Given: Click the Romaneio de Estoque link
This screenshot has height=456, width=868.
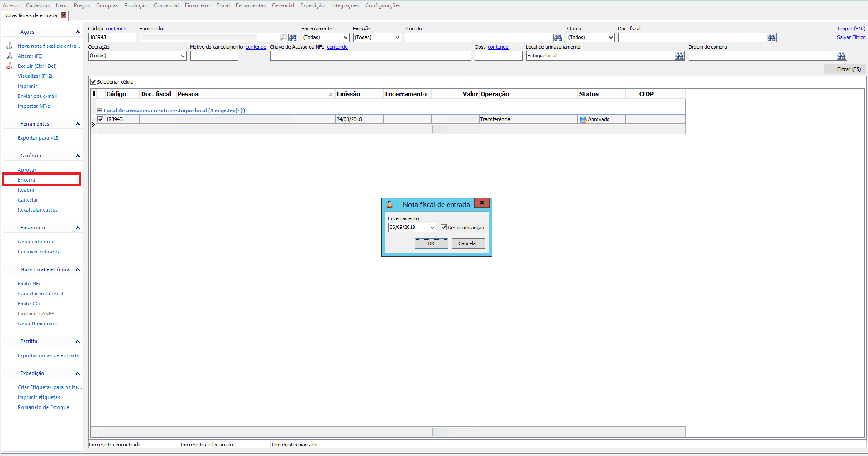Looking at the screenshot, I should coord(44,407).
